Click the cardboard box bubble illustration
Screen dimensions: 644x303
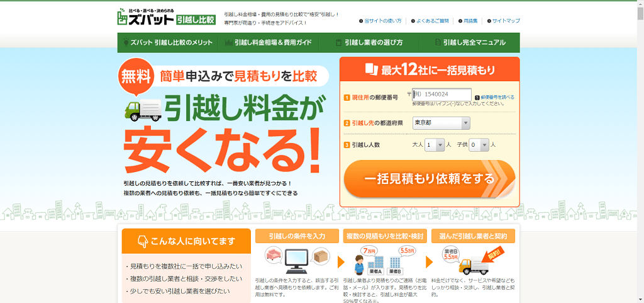(321, 256)
